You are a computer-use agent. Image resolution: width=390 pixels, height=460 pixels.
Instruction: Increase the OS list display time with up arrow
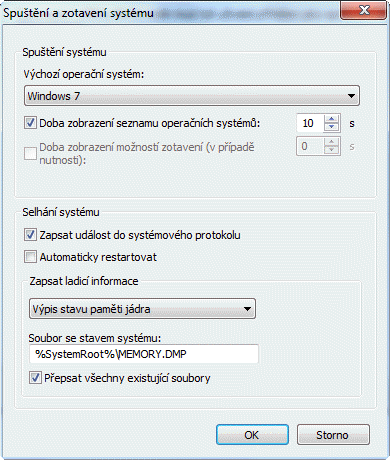click(x=331, y=119)
